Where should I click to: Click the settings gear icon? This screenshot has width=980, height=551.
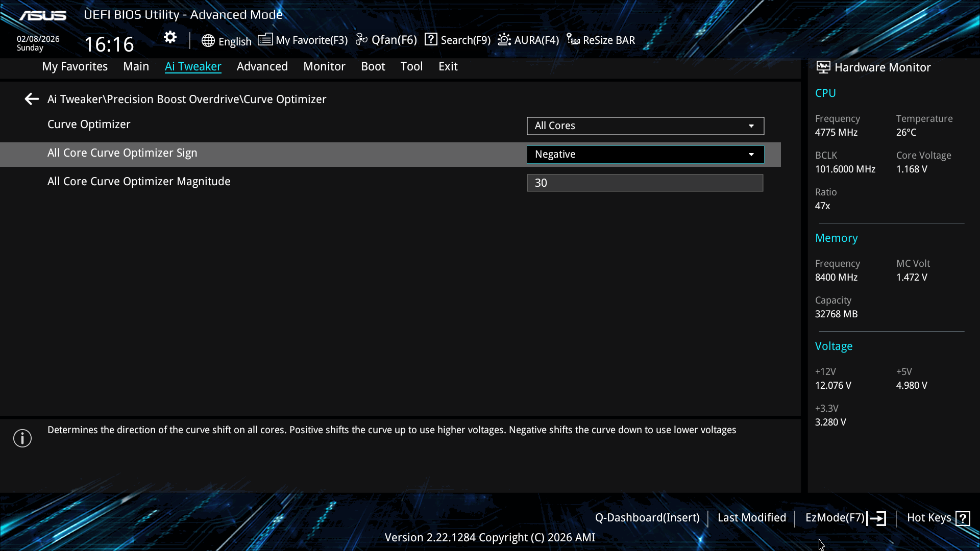tap(170, 37)
